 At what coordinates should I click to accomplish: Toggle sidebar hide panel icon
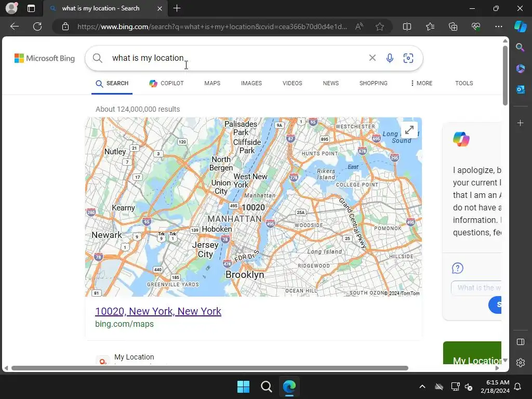coord(520,342)
